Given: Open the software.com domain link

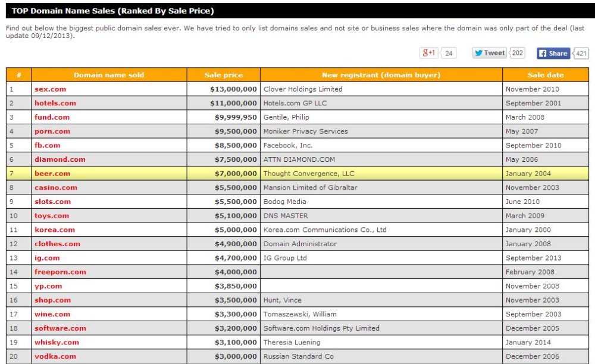Looking at the screenshot, I should (60, 328).
